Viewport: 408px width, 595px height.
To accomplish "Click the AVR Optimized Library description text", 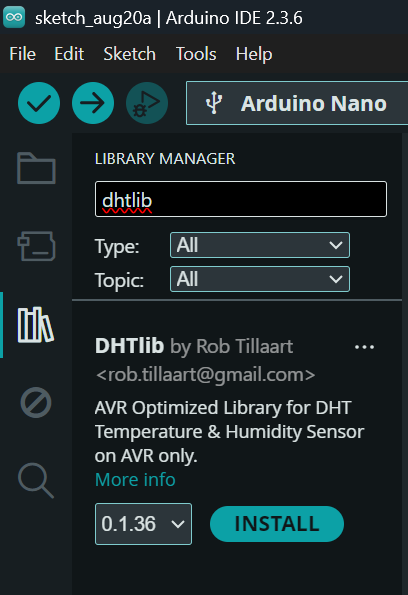I will click(229, 432).
